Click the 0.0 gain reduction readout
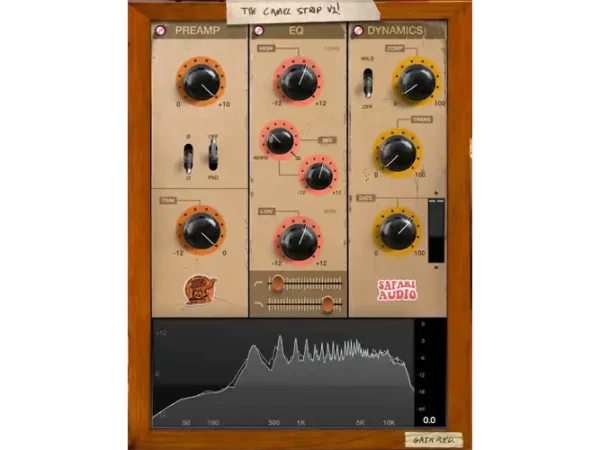Screen dimensions: 600x450 click(x=429, y=420)
